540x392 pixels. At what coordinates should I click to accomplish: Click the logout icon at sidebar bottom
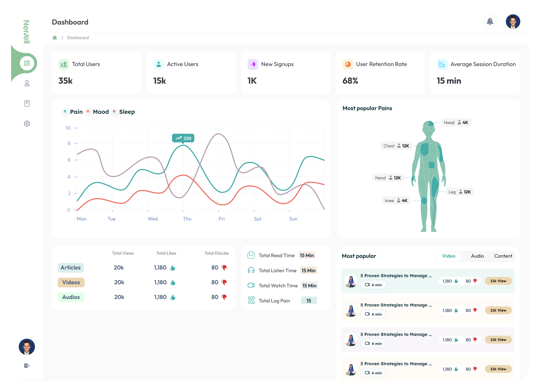[x=27, y=366]
